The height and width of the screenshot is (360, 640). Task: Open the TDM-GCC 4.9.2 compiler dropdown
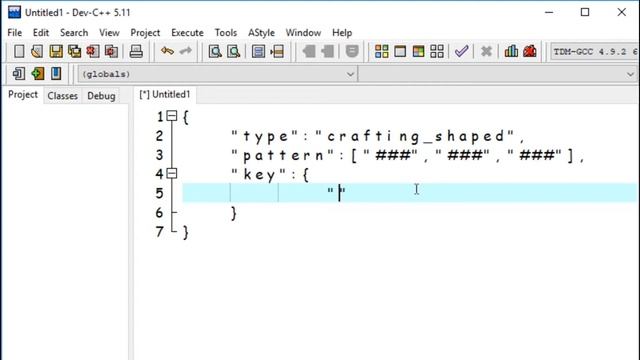tap(594, 52)
